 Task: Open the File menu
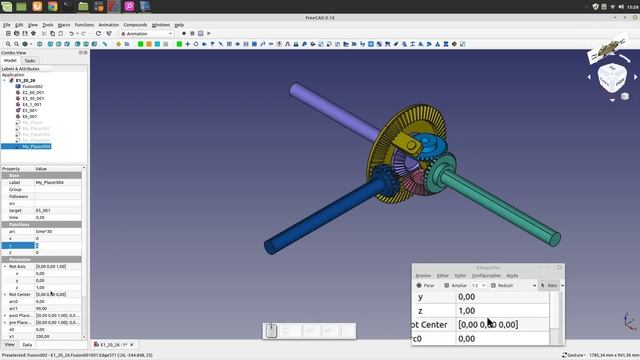[7, 25]
